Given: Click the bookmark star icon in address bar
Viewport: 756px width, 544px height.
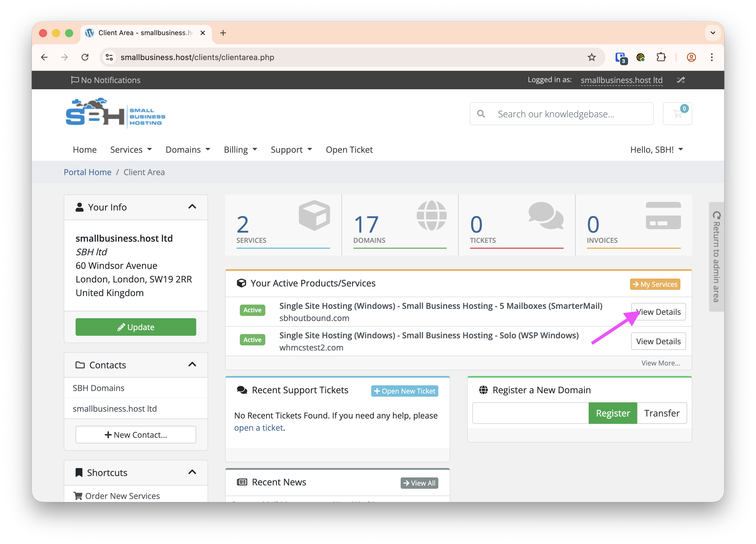Looking at the screenshot, I should [591, 57].
